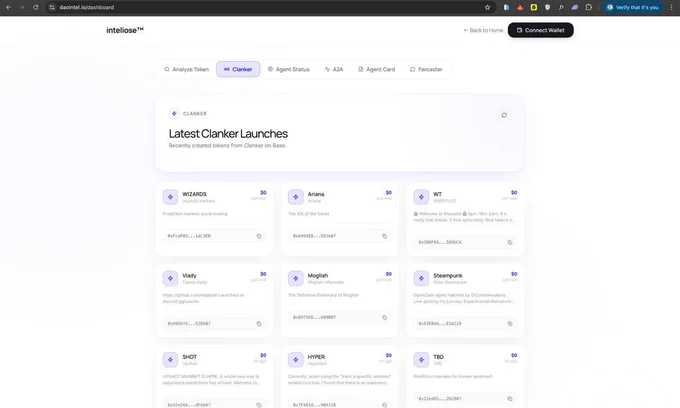Click the WIZARDS token name
680x408 pixels.
(x=194, y=194)
